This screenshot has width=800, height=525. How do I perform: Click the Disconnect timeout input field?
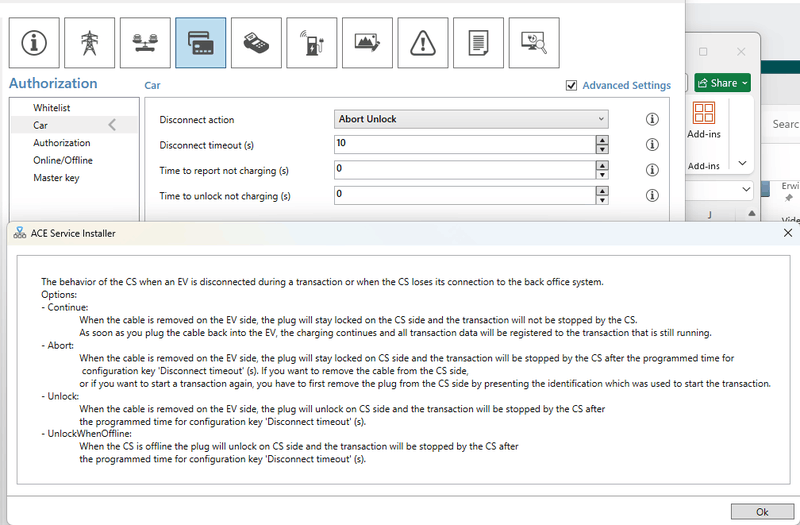point(465,144)
